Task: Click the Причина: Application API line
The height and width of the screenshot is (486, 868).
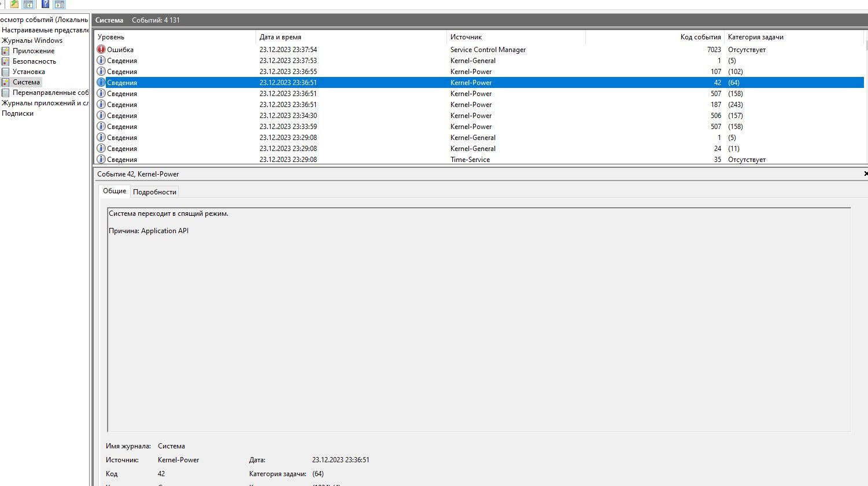Action: (x=149, y=231)
